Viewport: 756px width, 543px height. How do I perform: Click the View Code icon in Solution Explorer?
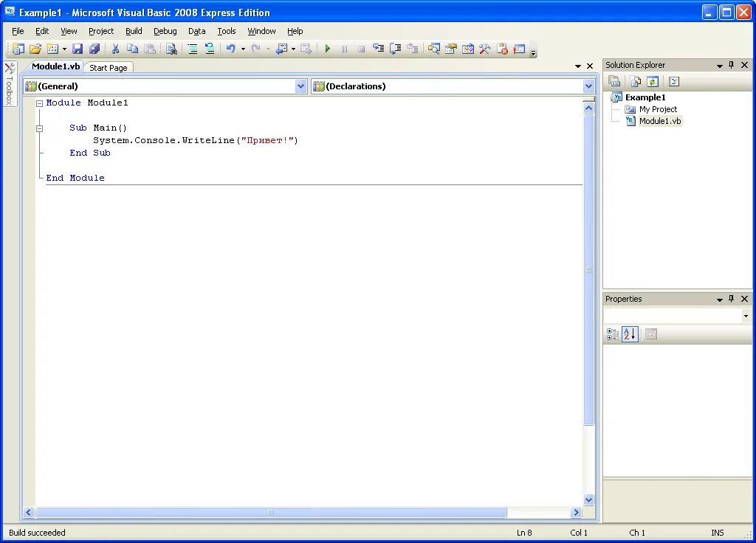674,81
